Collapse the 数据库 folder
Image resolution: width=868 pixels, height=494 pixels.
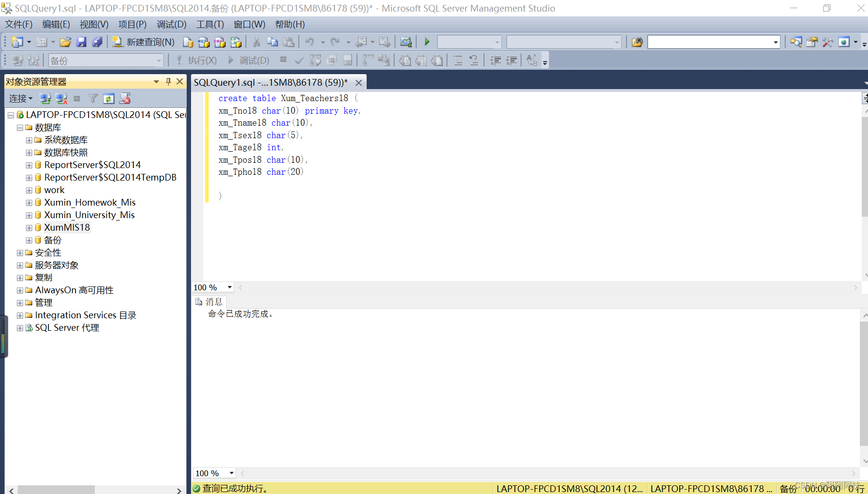coord(20,128)
